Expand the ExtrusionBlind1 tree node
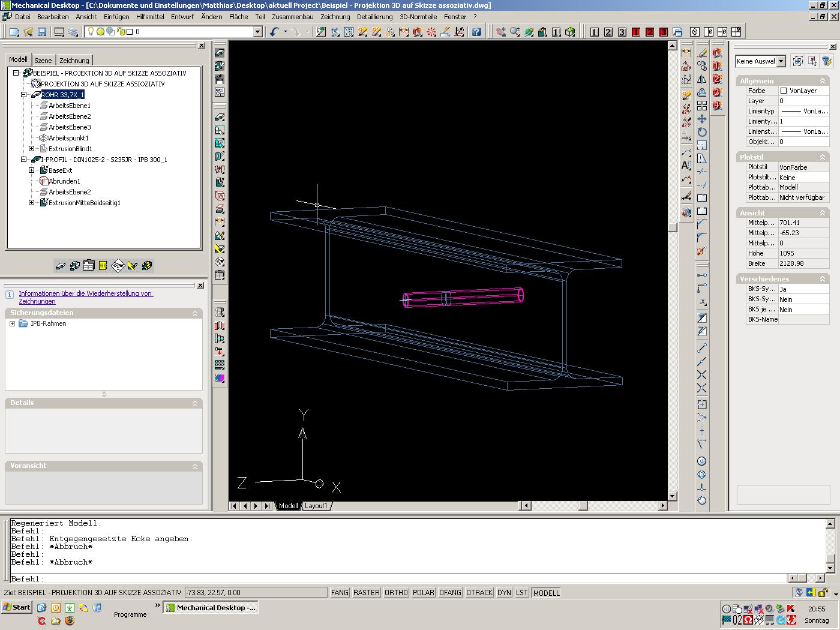The height and width of the screenshot is (630, 840). click(32, 148)
